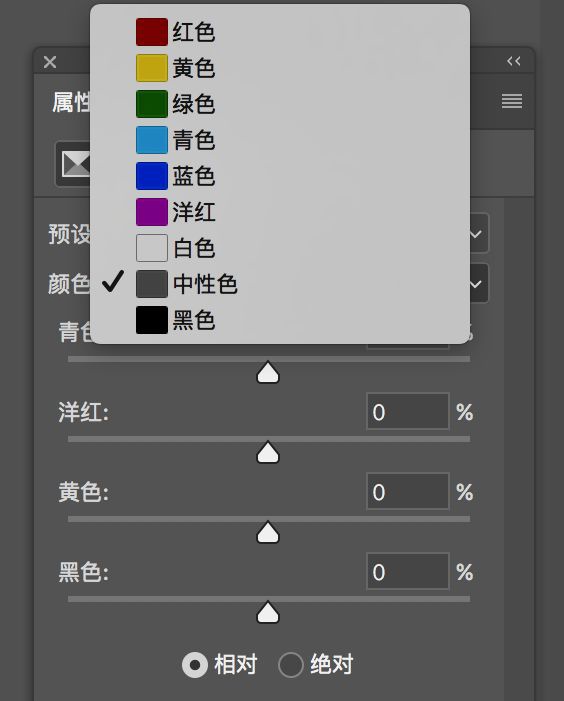Open the properties panel hamburger menu
Screen dimensions: 564x701
[x=512, y=101]
